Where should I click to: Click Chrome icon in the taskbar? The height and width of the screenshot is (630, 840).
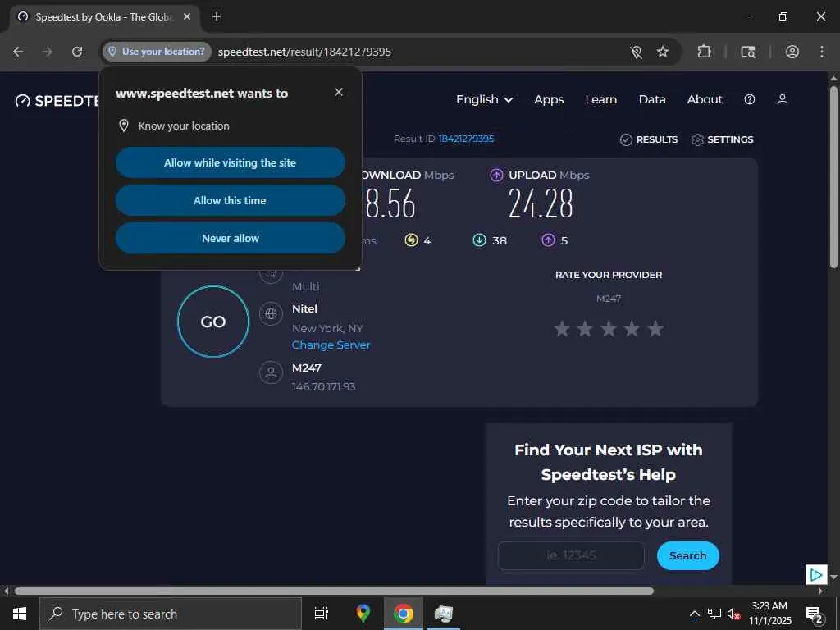(404, 614)
